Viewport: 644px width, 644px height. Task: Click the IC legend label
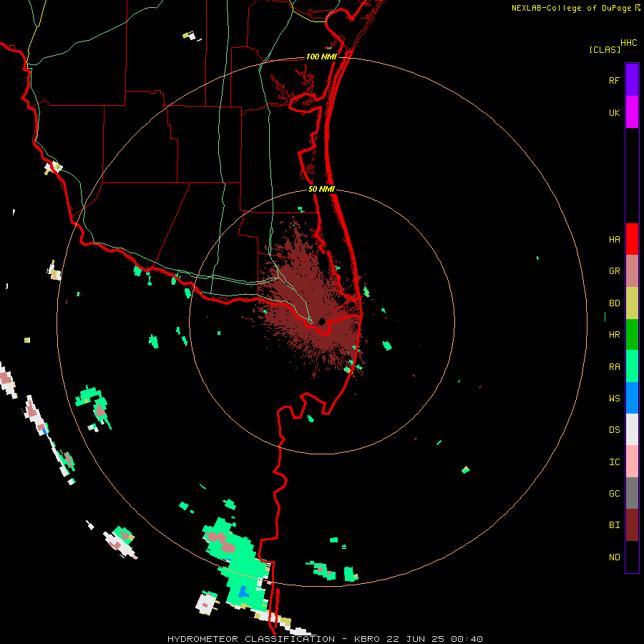[614, 462]
